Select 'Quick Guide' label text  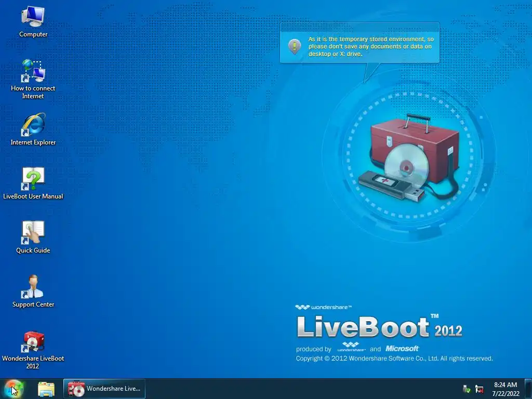[x=33, y=250]
